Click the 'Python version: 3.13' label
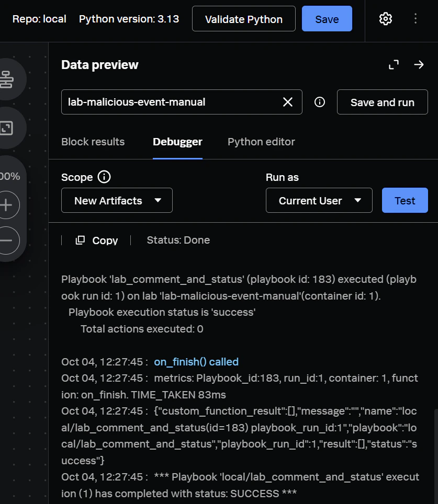The image size is (438, 504). point(129,19)
